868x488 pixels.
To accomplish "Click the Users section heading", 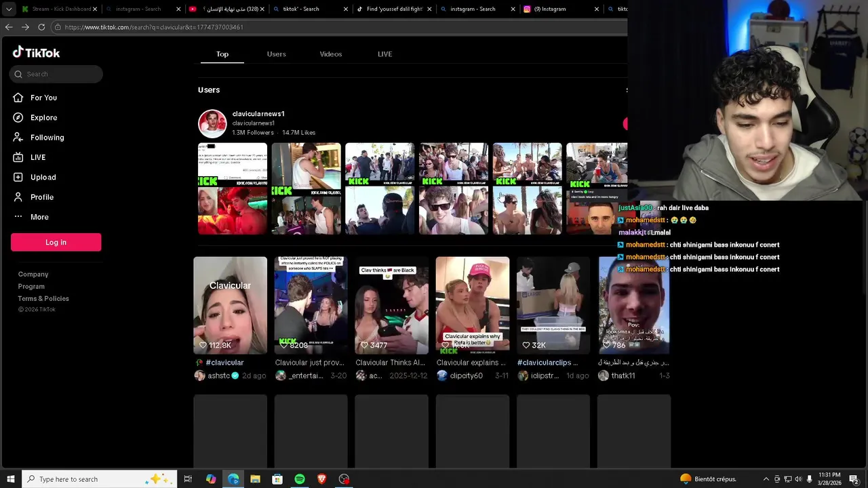I will pos(209,89).
